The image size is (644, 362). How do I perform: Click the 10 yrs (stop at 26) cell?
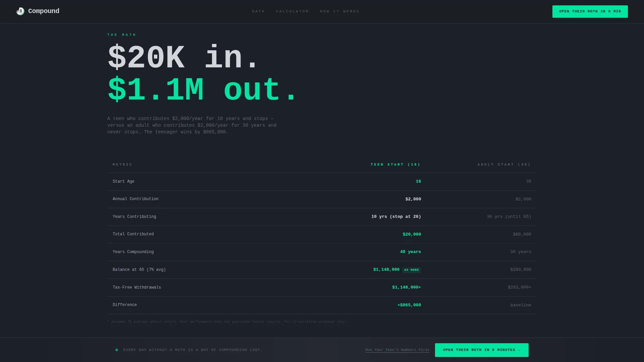click(x=396, y=217)
